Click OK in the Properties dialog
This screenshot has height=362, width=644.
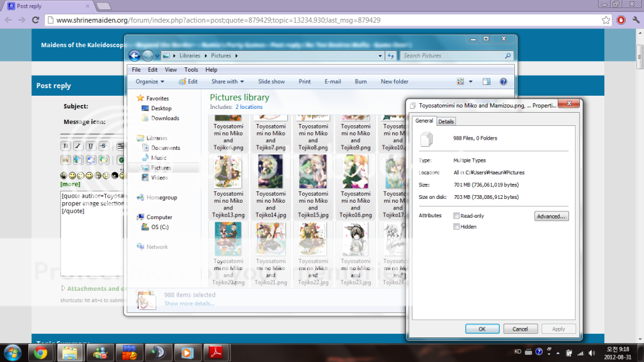pos(482,329)
